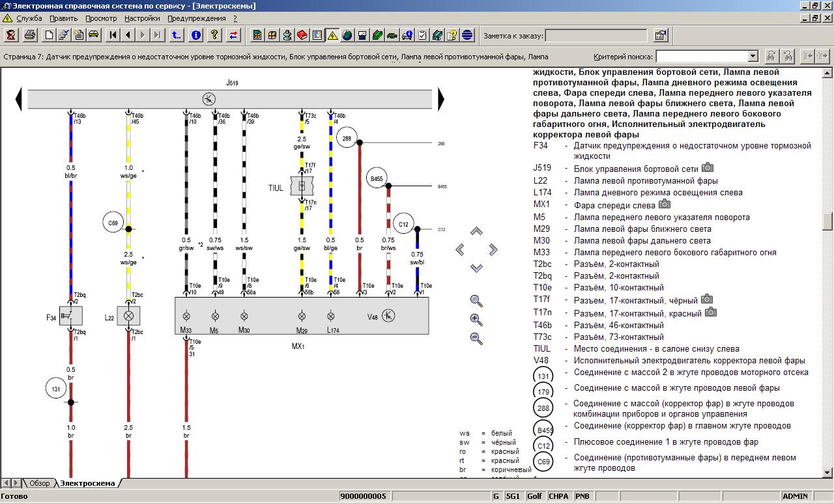Zoom out with the minus magnifier icon
The width and height of the screenshot is (834, 504).
[476, 339]
